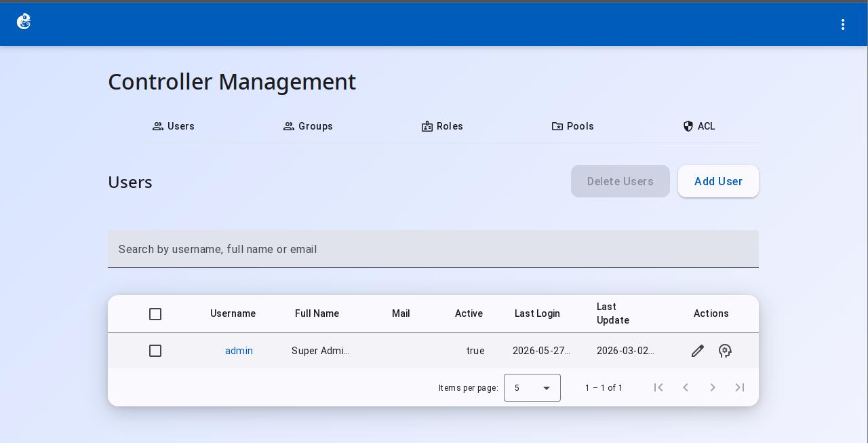Click the Delete Users button
868x443 pixels.
point(620,181)
